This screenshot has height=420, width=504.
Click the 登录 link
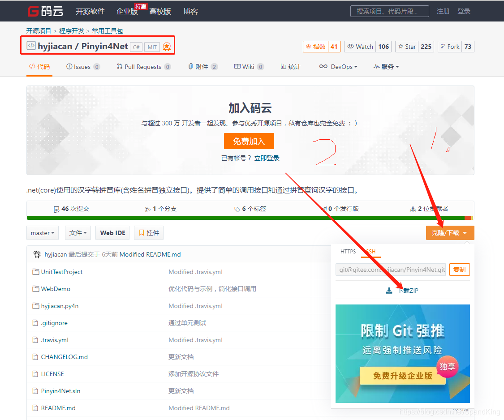tap(464, 11)
